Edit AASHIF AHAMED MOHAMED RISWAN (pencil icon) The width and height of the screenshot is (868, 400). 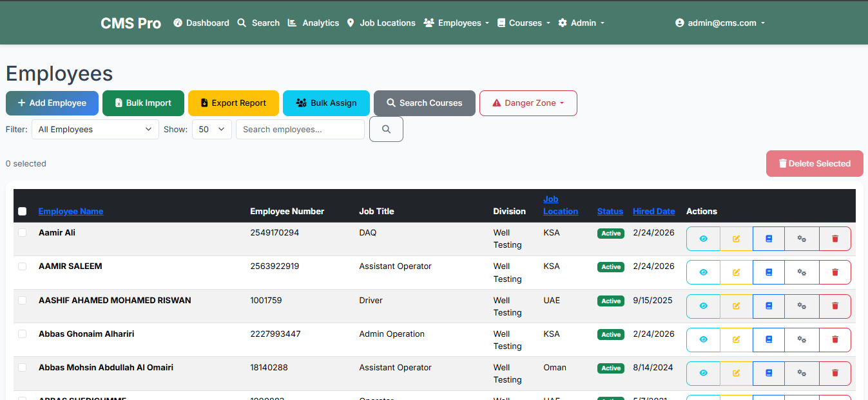pyautogui.click(x=737, y=306)
